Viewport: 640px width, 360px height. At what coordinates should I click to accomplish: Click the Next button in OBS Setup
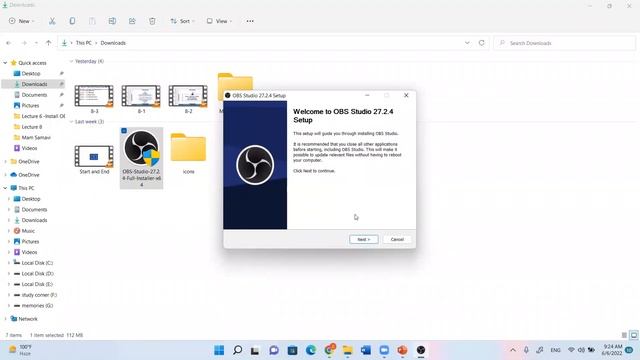tap(364, 239)
